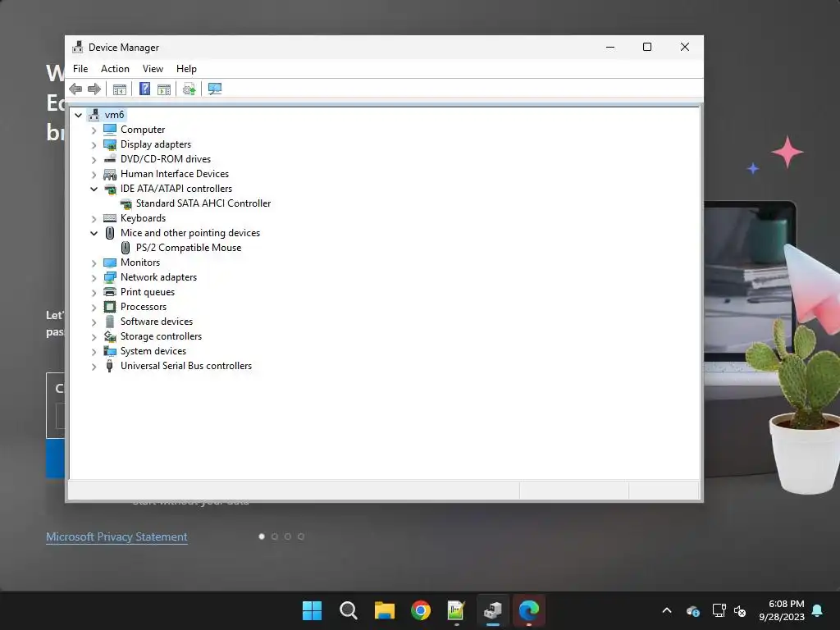
Task: Click Scan for hardware changes monitor icon
Action: pos(215,89)
